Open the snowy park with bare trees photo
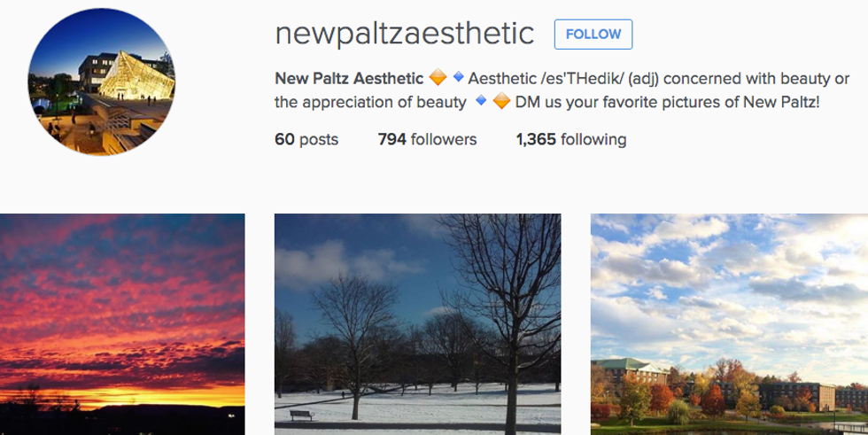 pyautogui.click(x=417, y=324)
